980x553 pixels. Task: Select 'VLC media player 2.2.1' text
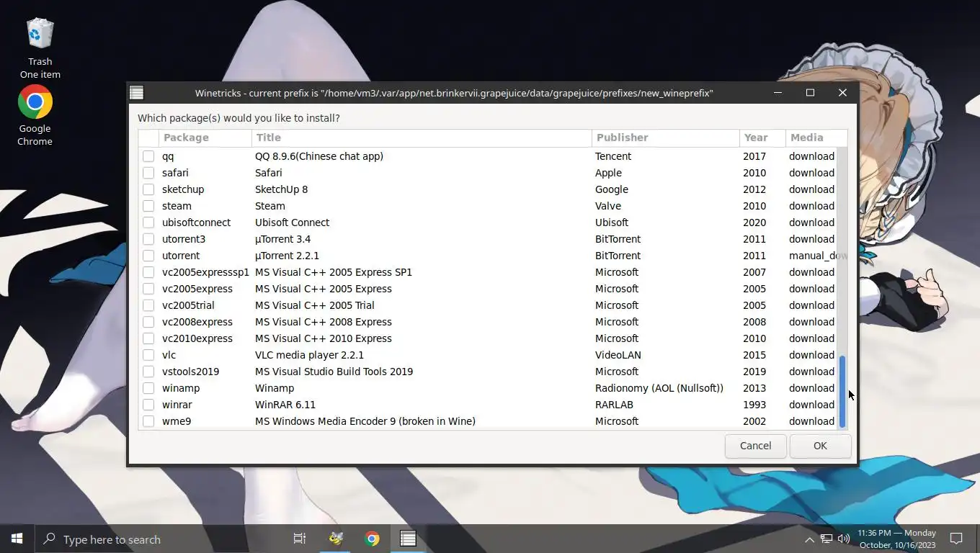pyautogui.click(x=309, y=355)
